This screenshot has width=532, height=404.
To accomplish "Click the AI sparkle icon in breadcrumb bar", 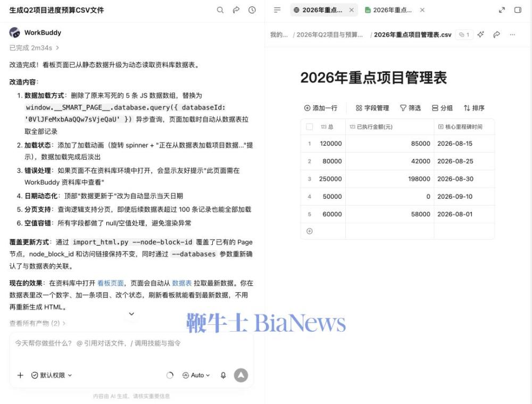I will click(x=481, y=35).
